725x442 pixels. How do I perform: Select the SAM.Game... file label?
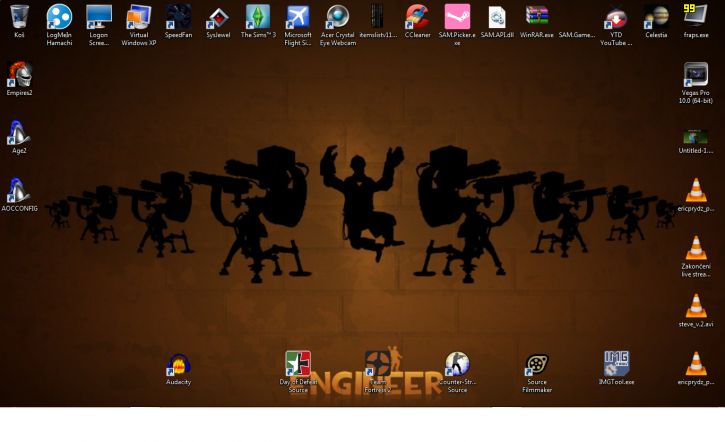577,35
